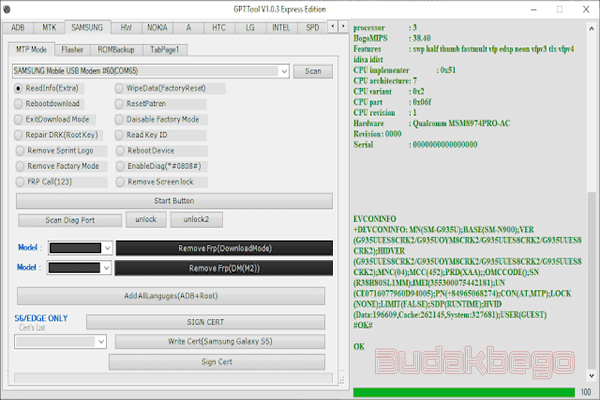Image resolution: width=600 pixels, height=400 pixels.
Task: Click the GPTTool app icon in title bar
Action: [7, 9]
